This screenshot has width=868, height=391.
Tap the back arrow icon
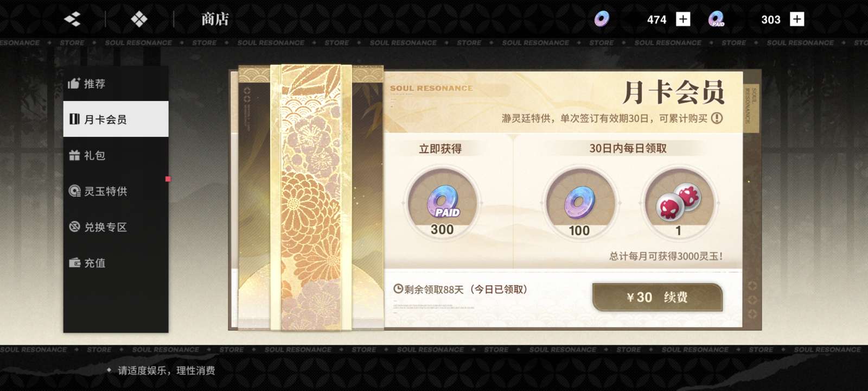[x=72, y=20]
